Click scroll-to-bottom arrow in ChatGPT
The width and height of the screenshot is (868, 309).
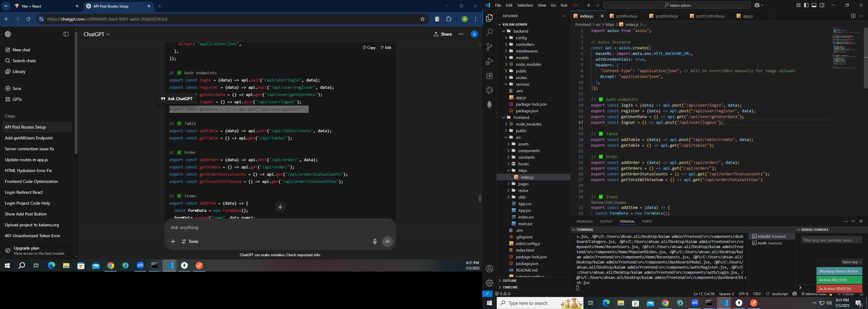[280, 206]
